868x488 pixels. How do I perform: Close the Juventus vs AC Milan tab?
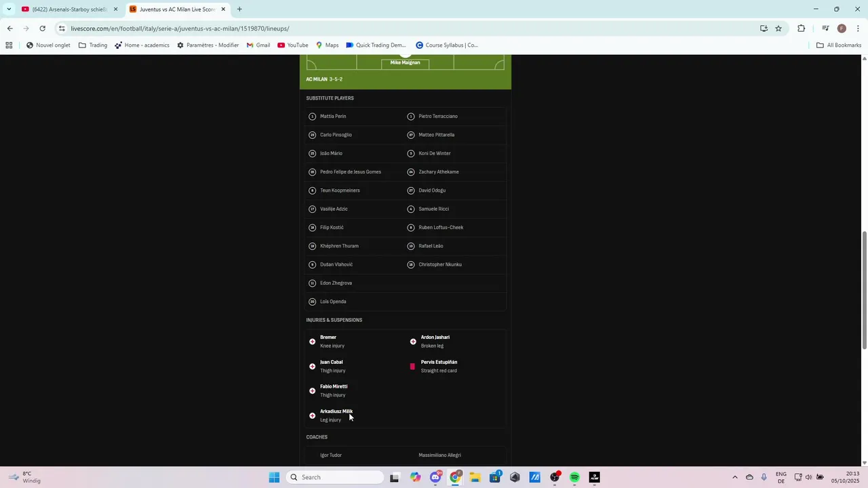(x=223, y=9)
